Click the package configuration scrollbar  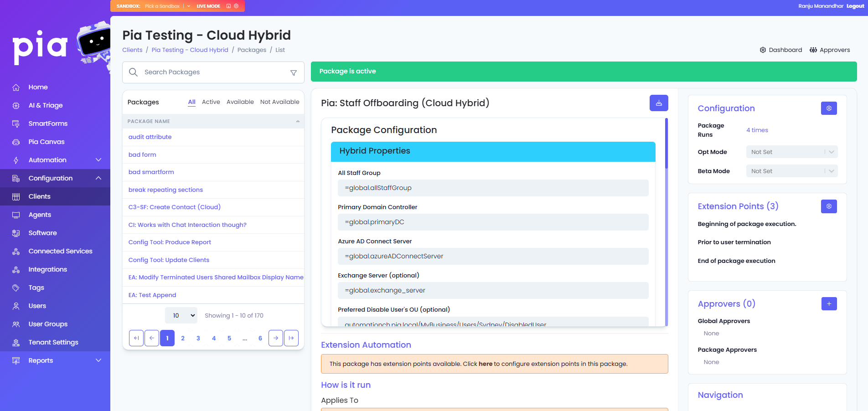click(x=666, y=144)
